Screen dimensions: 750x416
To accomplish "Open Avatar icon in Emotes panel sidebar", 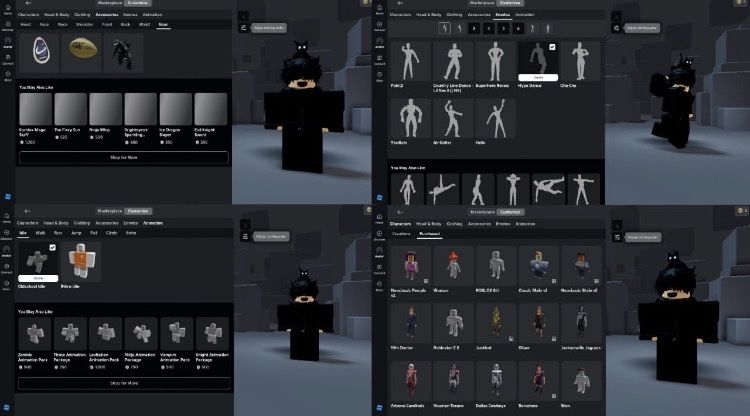I will click(379, 43).
